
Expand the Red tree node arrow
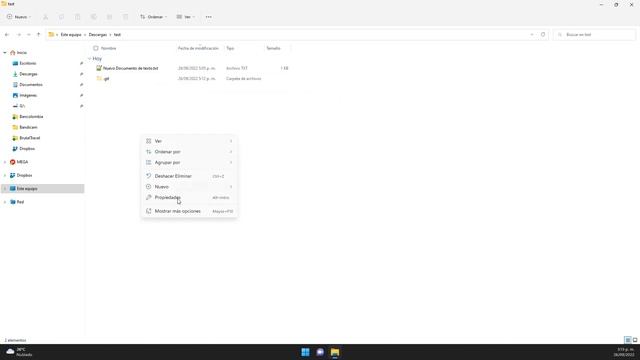5,202
